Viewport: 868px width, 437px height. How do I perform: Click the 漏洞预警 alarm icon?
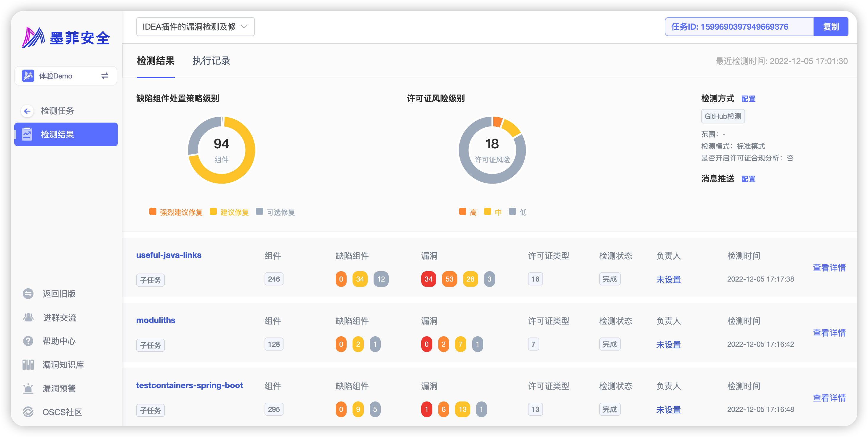[28, 388]
